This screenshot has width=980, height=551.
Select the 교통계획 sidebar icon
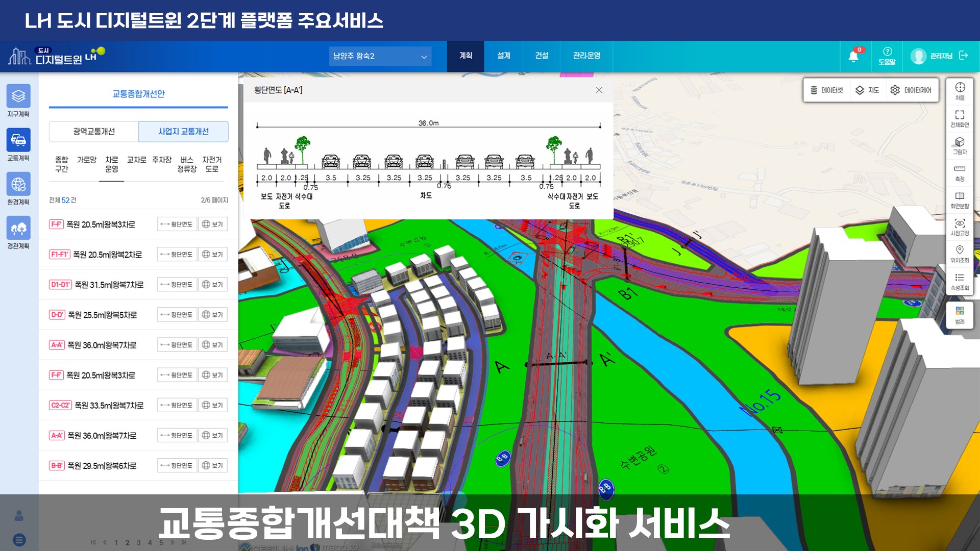18,140
